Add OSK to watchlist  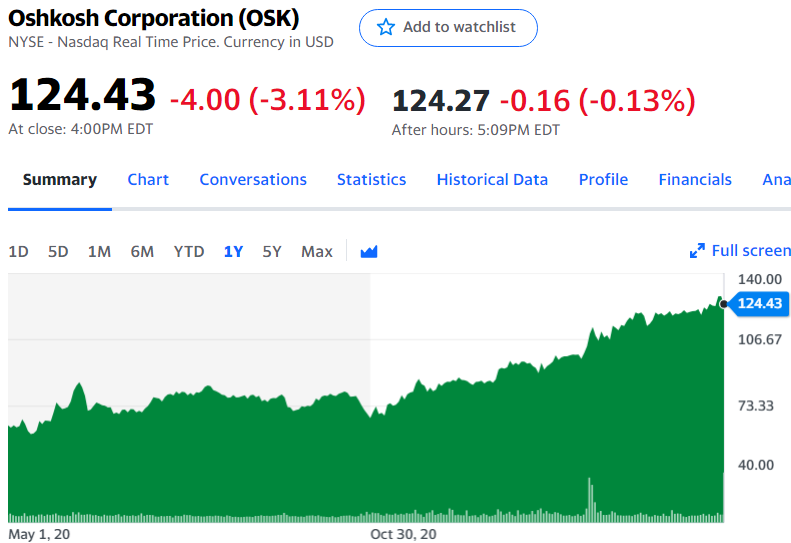click(x=448, y=28)
